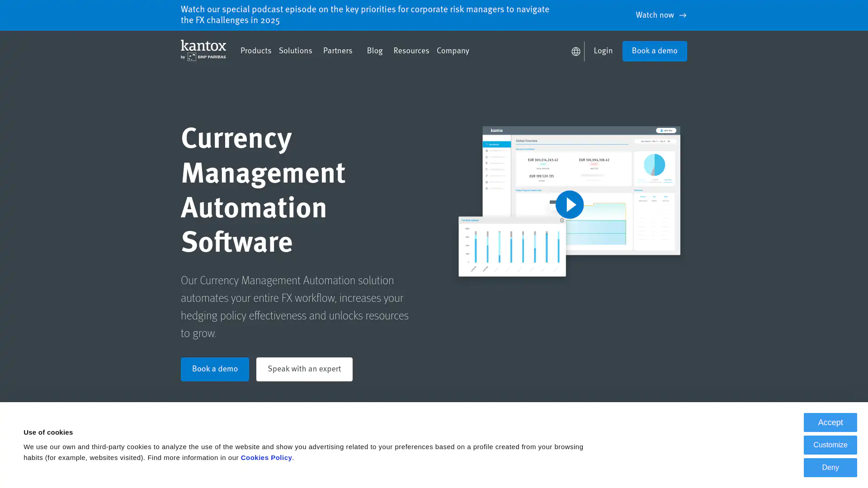The image size is (868, 488).
Task: Click the Kantox logo in header
Action: click(203, 50)
